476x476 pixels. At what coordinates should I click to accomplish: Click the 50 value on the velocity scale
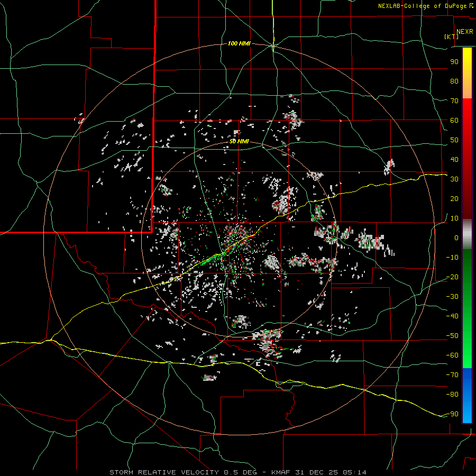pos(454,140)
